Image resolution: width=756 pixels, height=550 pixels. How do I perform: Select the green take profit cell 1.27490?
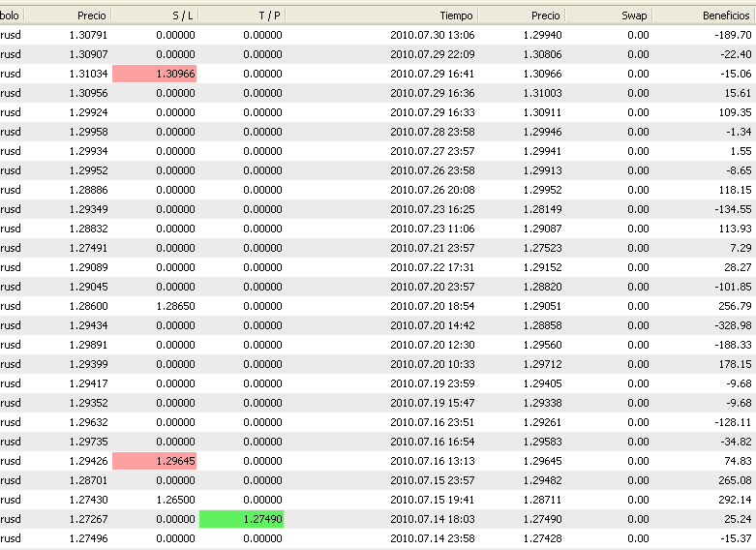pos(242,519)
